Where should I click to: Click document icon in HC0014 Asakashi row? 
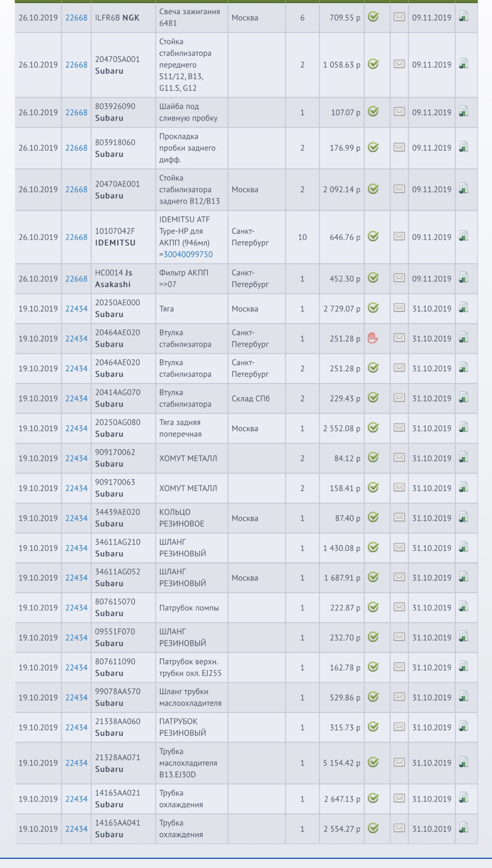tap(463, 278)
